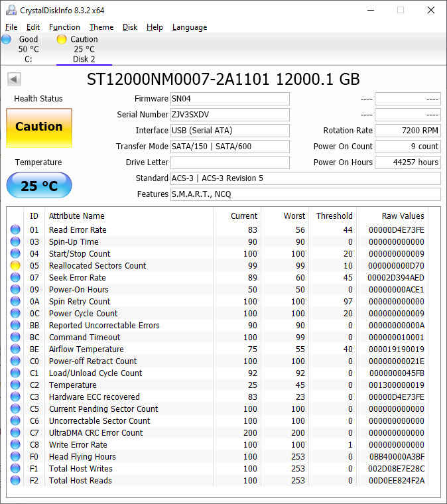Viewport: 447px width, 504px height.
Task: Open the Theme menu
Action: point(101,27)
